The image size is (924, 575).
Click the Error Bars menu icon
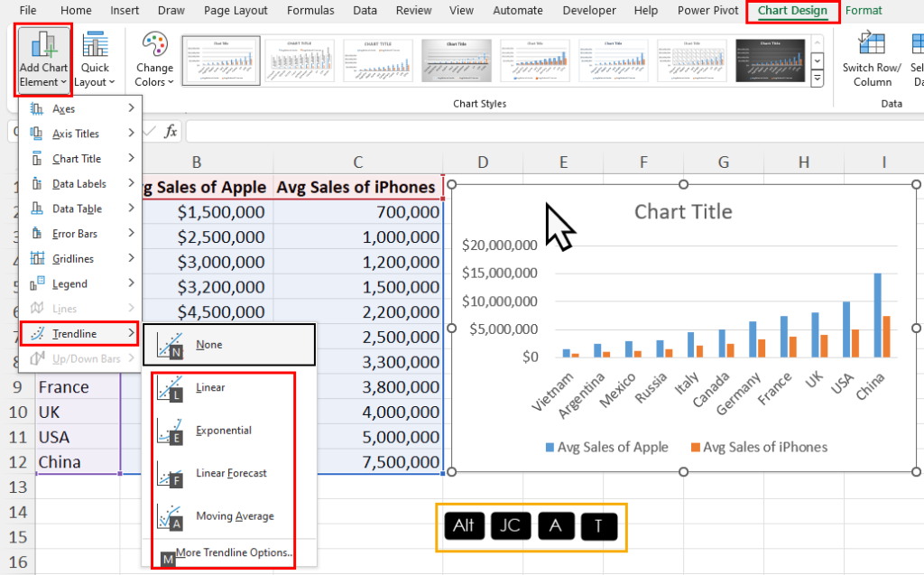(x=36, y=234)
